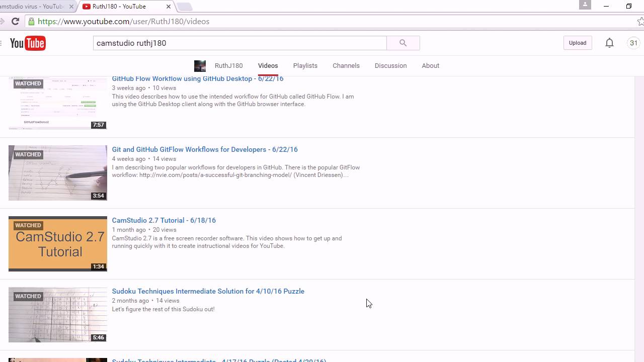The height and width of the screenshot is (362, 644).
Task: Click the '4 weeks ago • 14 views' text
Action: pyautogui.click(x=144, y=159)
